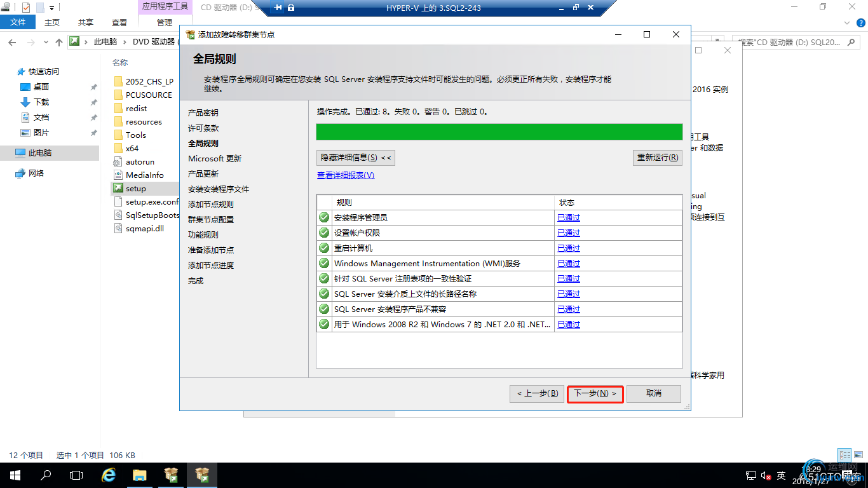Open 下载 in the navigation pane
The height and width of the screenshot is (488, 868).
pyautogui.click(x=41, y=102)
